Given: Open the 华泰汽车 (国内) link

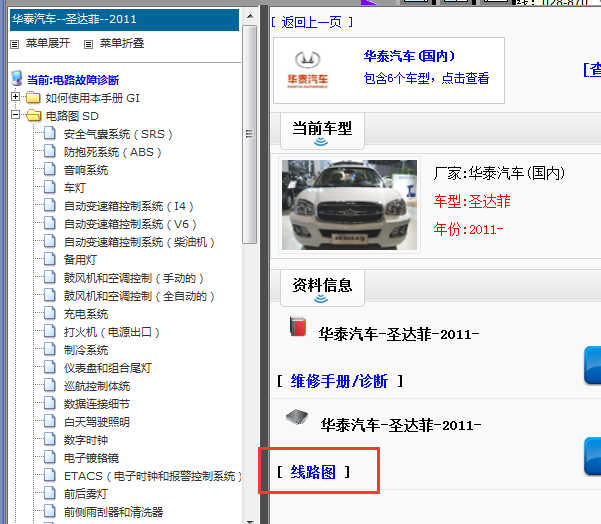Looking at the screenshot, I should (x=409, y=56).
